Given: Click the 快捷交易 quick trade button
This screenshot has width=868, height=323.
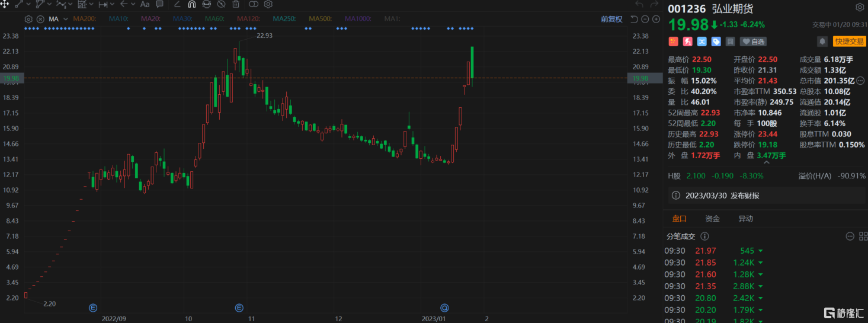Looking at the screenshot, I should click(x=849, y=41).
